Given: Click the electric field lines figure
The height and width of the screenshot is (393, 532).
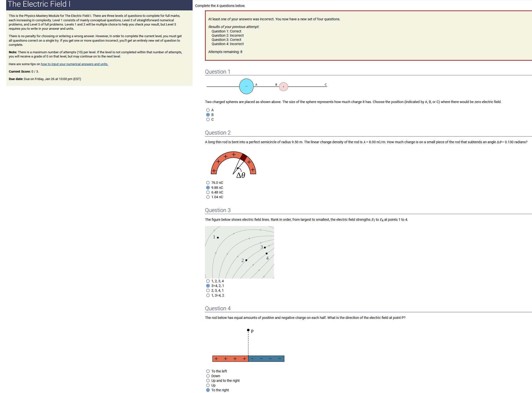Looking at the screenshot, I should 239,252.
